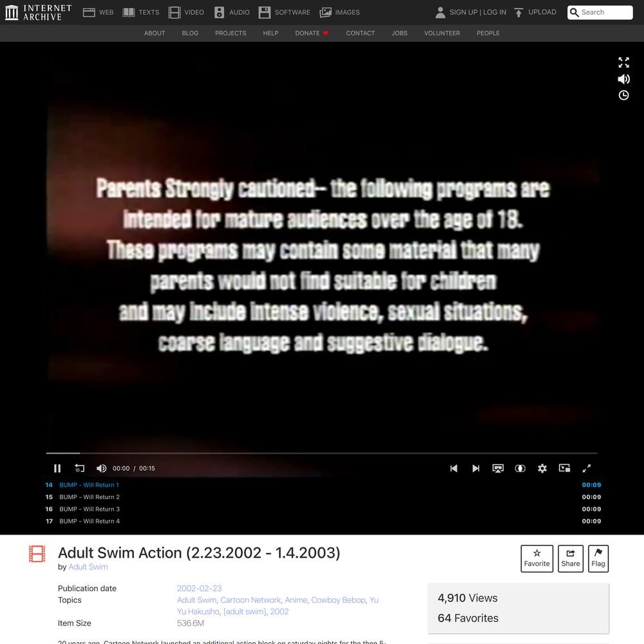
Task: Open the Web section icon
Action: pyautogui.click(x=89, y=12)
